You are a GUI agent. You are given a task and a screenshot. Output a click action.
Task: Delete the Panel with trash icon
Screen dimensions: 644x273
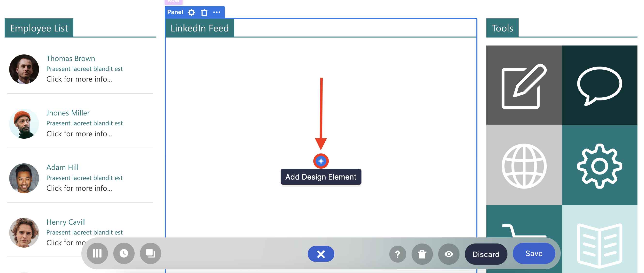click(204, 12)
